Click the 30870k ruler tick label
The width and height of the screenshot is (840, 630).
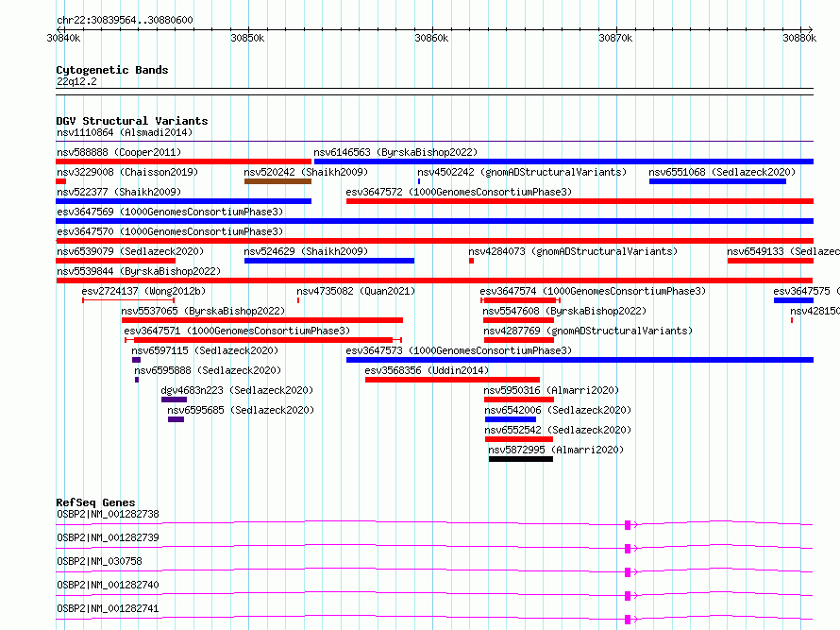pyautogui.click(x=615, y=38)
